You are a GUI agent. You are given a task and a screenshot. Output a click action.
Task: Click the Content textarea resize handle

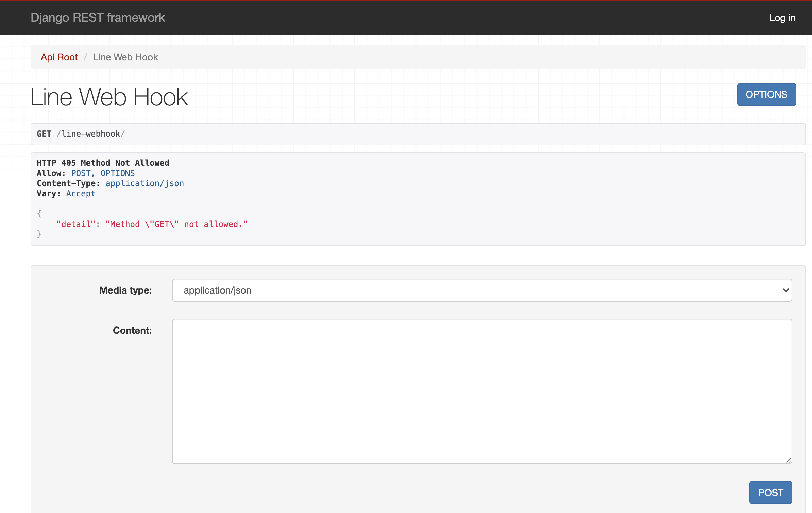(788, 460)
